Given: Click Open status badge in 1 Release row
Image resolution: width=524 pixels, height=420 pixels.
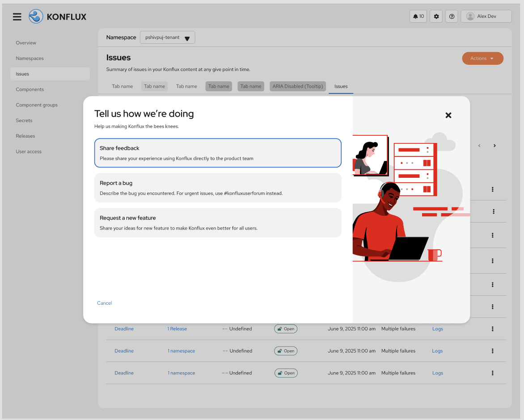Looking at the screenshot, I should [286, 329].
